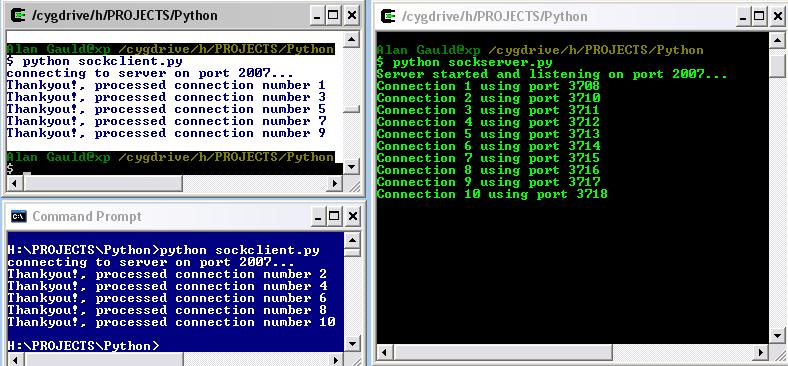This screenshot has height=366, width=788.
Task: Click 'Connection 7 using port 3715' line
Action: (x=488, y=158)
